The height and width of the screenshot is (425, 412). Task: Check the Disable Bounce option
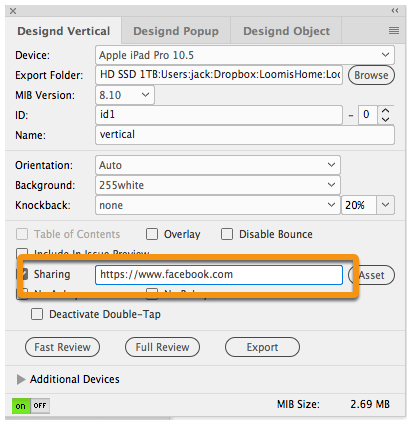[227, 234]
